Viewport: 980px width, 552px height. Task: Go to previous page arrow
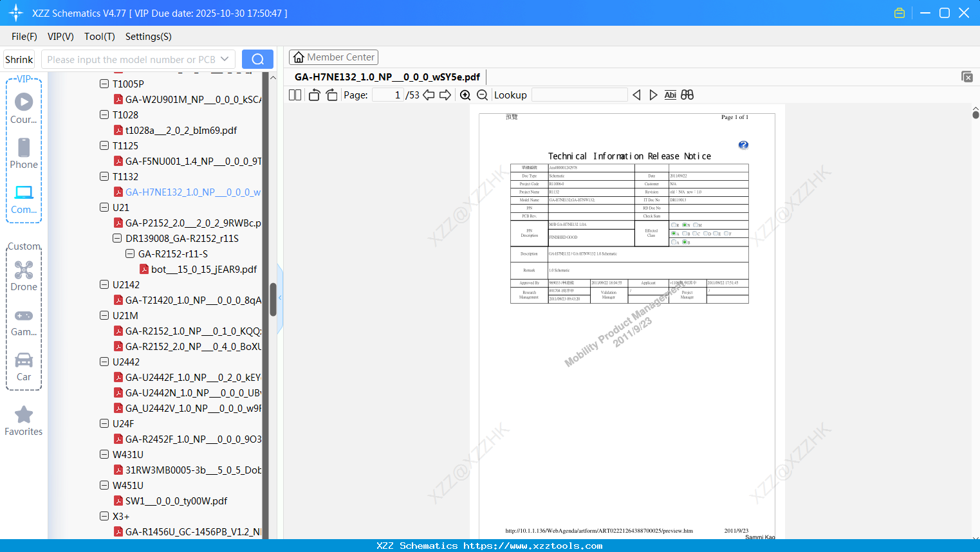(429, 95)
